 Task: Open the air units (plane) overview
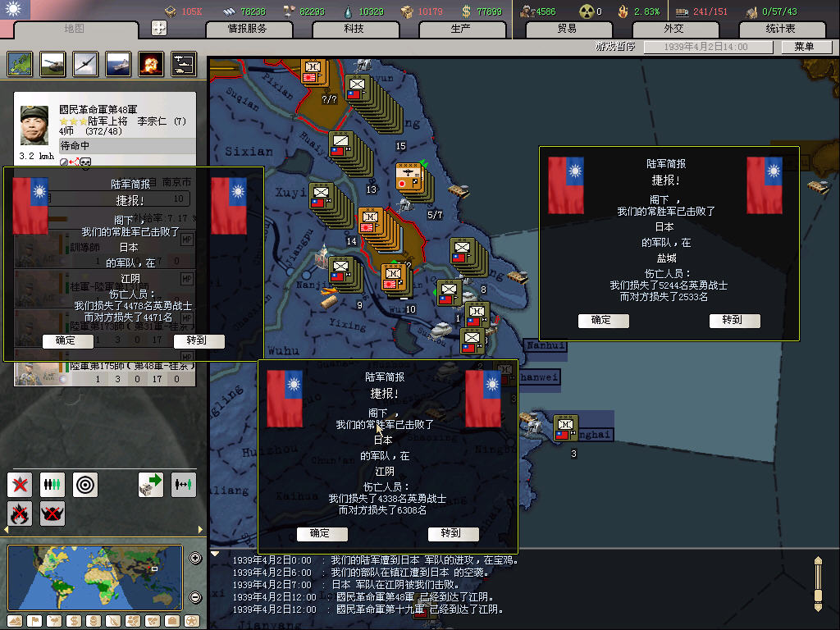coord(85,64)
